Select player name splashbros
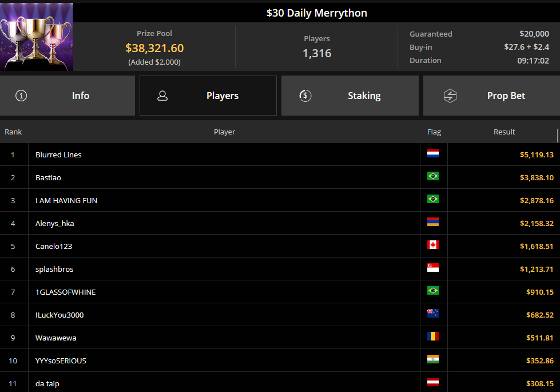Viewport: 560px width, 392px height. (54, 269)
